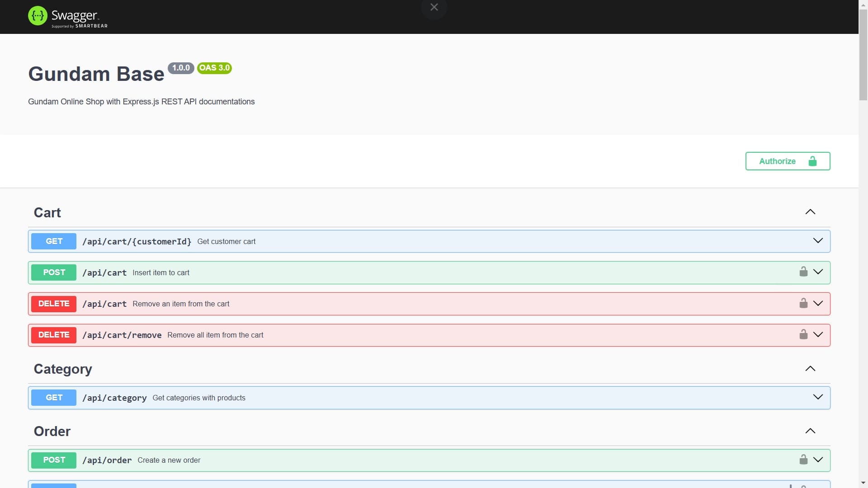Collapse the Cart section
Screen dimensions: 868x488
(810, 212)
